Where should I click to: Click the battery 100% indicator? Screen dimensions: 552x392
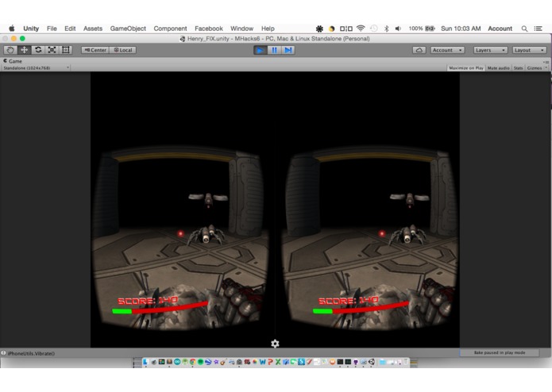pyautogui.click(x=422, y=29)
